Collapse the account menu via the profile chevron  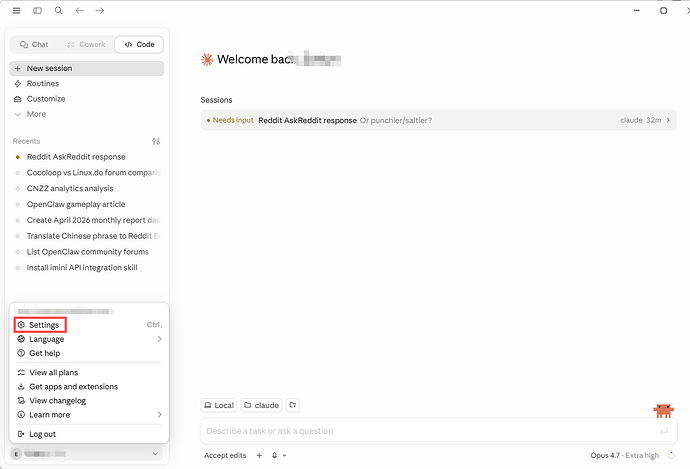coord(155,454)
